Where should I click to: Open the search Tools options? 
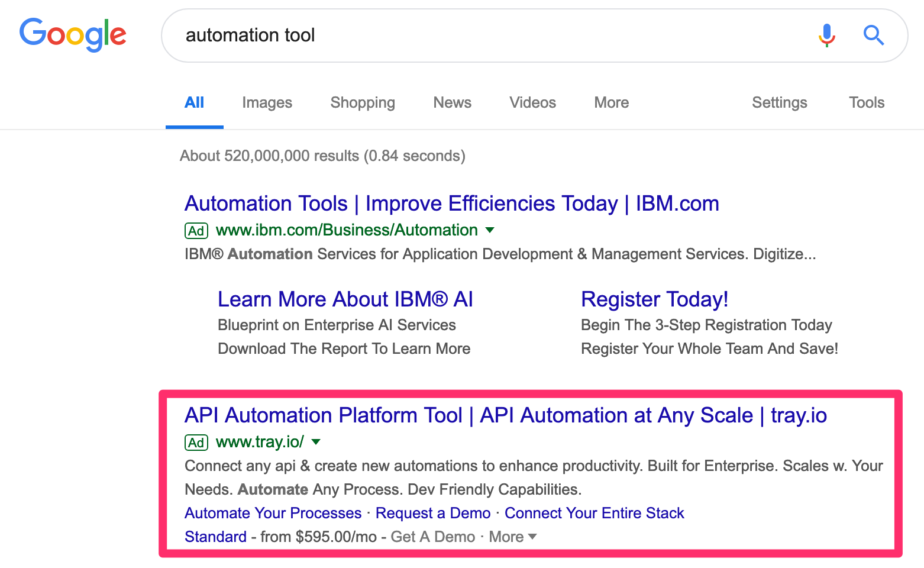[x=867, y=103]
